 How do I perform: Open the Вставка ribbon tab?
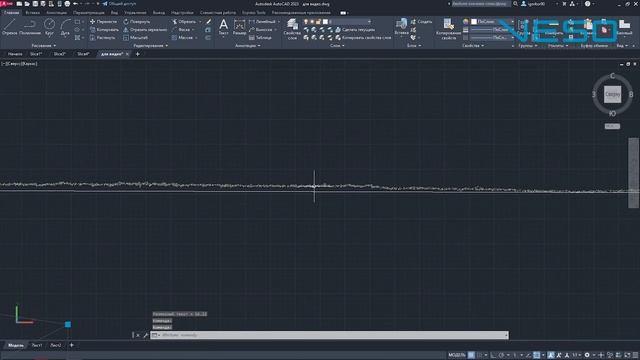point(33,13)
